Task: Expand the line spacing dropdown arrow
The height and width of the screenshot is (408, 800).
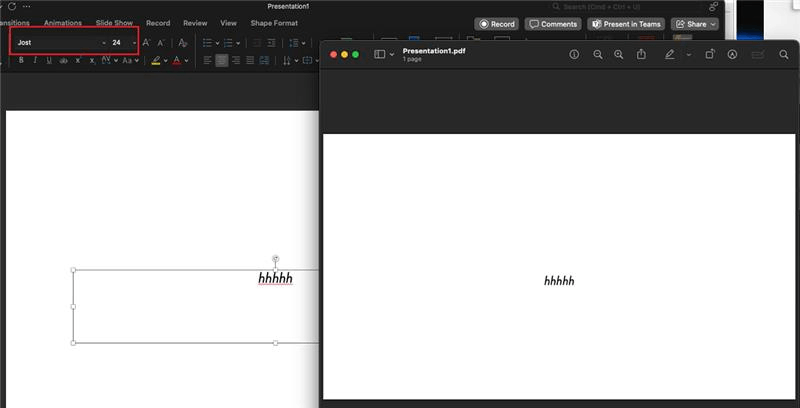Action: (x=303, y=43)
